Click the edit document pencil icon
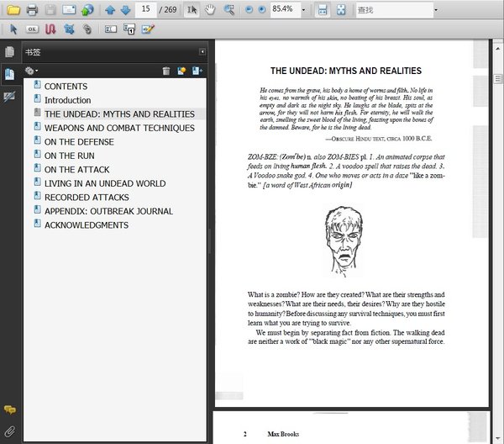The image size is (504, 444). point(148,29)
